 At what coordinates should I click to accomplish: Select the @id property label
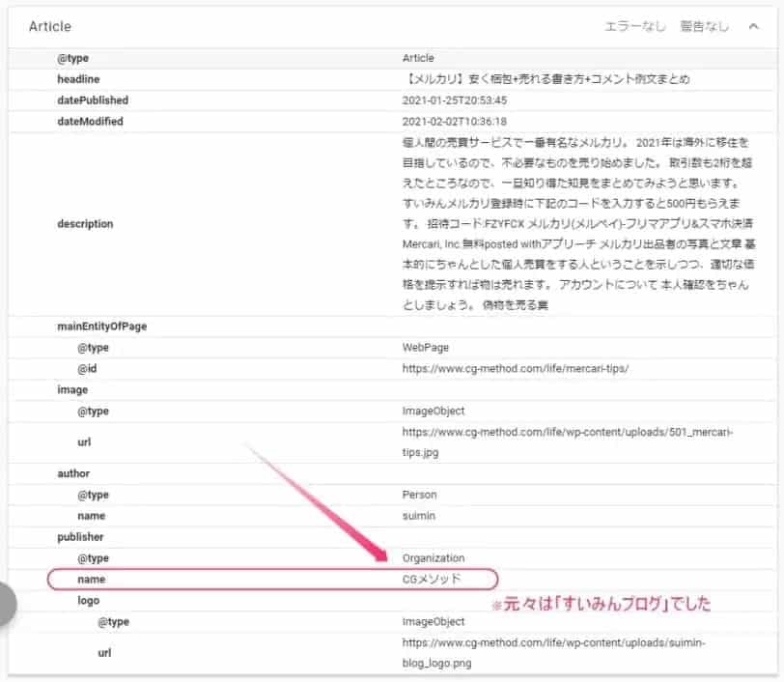[x=87, y=369]
